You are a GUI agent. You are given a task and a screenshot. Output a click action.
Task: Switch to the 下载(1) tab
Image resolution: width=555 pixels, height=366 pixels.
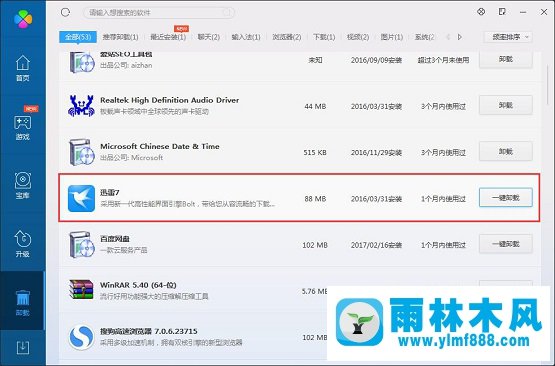tap(324, 37)
